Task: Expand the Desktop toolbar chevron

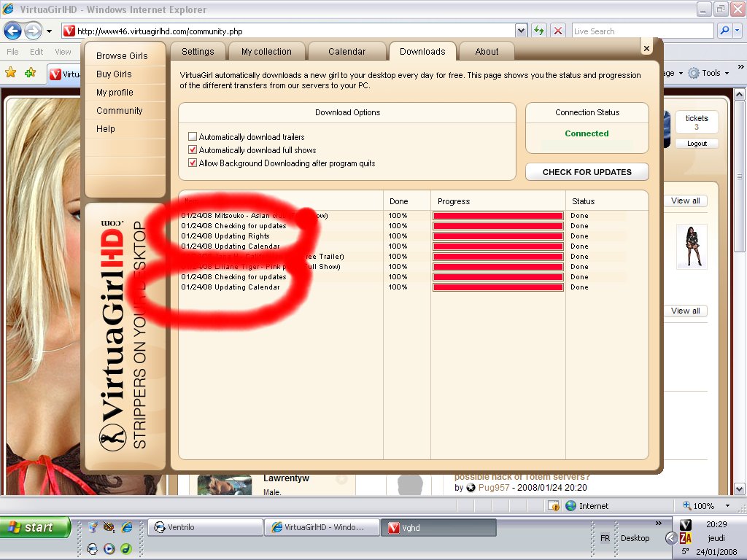Action: (659, 524)
